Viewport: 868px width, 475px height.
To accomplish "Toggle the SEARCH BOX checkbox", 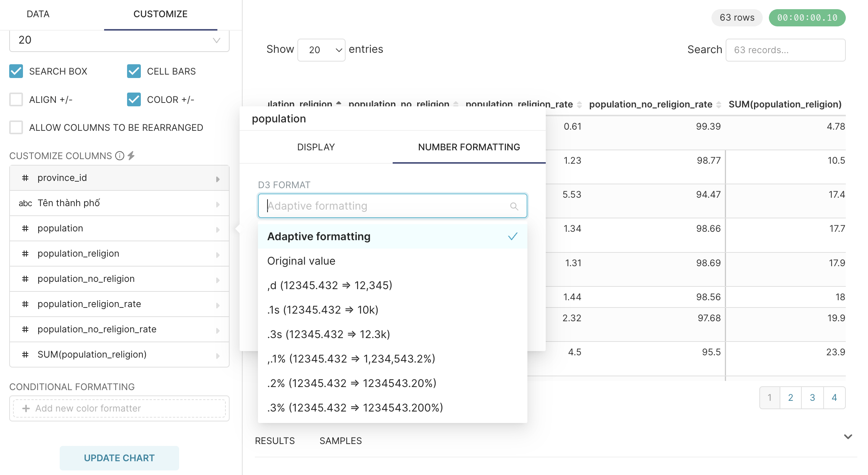I will pos(16,71).
